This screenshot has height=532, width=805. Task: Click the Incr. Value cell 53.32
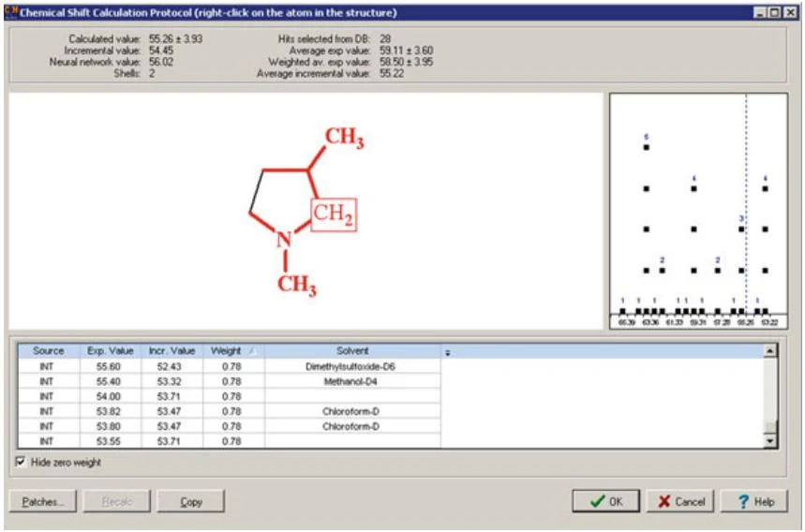[x=171, y=381]
